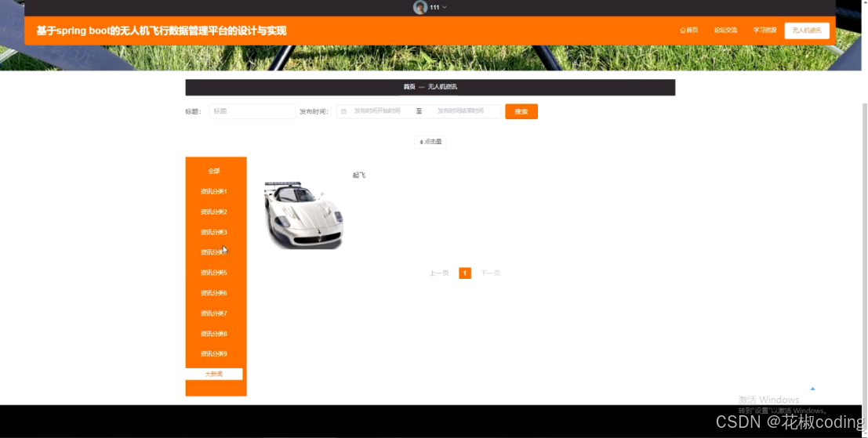The width and height of the screenshot is (868, 438).
Task: Select category 资讯分类6
Action: 214,293
